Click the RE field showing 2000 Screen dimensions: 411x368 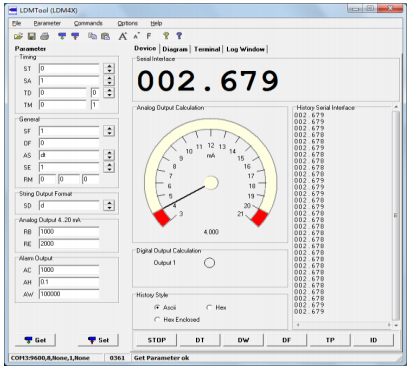coord(69,244)
